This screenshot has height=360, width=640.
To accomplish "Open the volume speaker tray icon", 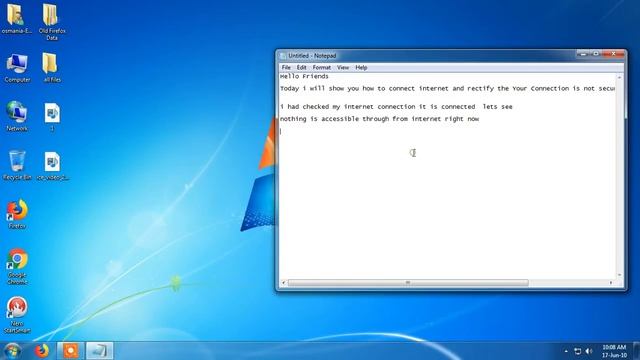I will click(589, 351).
